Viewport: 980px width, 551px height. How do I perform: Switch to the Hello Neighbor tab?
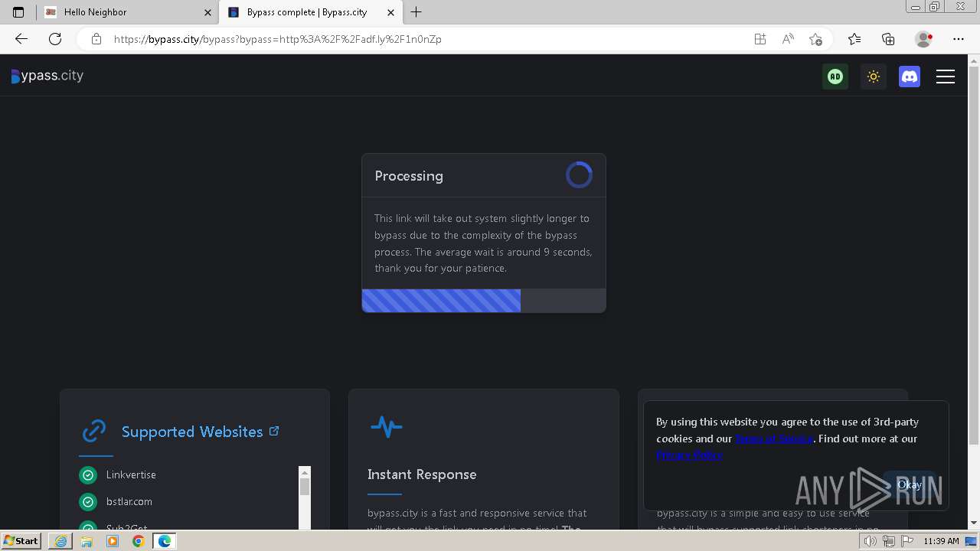[x=128, y=12]
